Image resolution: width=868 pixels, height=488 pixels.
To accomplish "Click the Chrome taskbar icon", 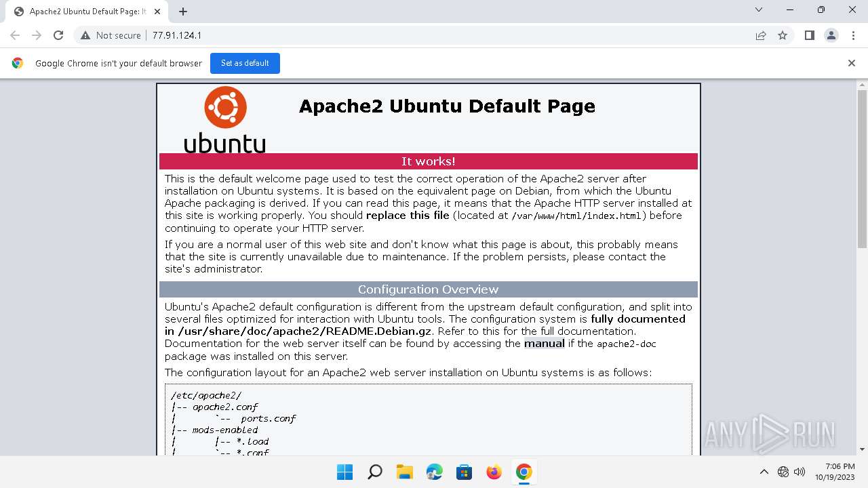I will coord(524,472).
